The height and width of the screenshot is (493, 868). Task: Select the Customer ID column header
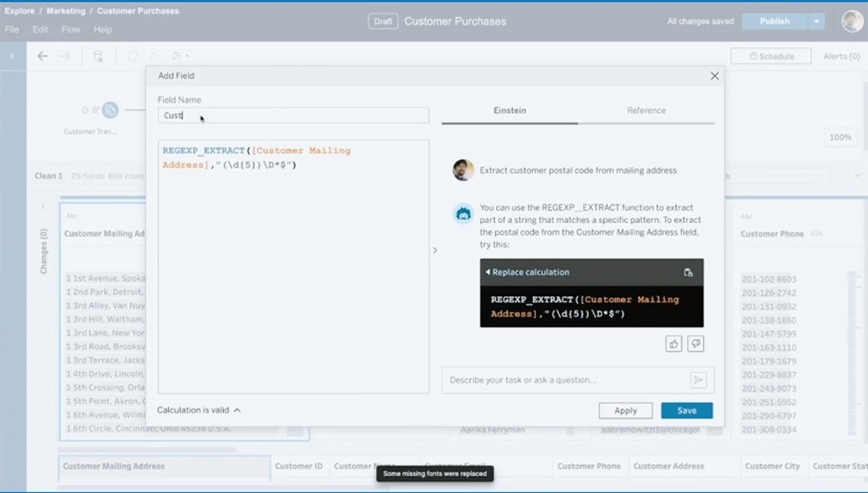coord(298,466)
